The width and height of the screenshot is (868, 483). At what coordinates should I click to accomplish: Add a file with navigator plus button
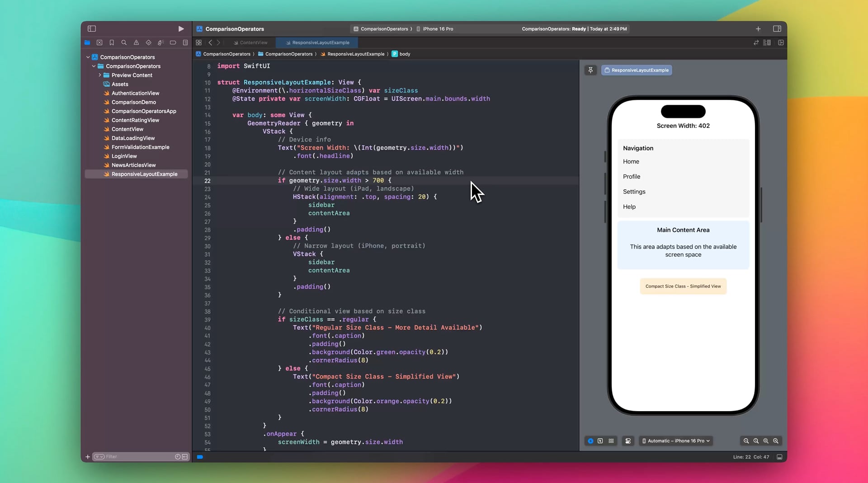pyautogui.click(x=88, y=457)
